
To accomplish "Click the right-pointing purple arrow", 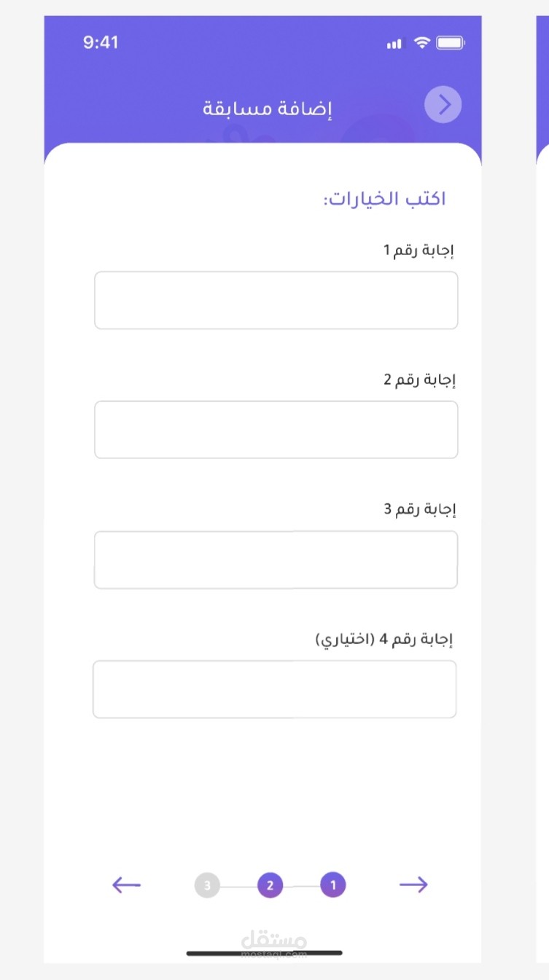I will click(x=413, y=885).
